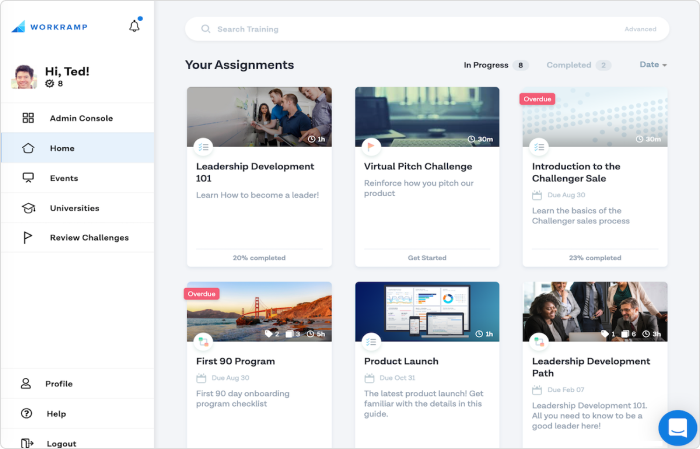Click the Admin Console grid icon
The height and width of the screenshot is (449, 700).
click(x=28, y=118)
